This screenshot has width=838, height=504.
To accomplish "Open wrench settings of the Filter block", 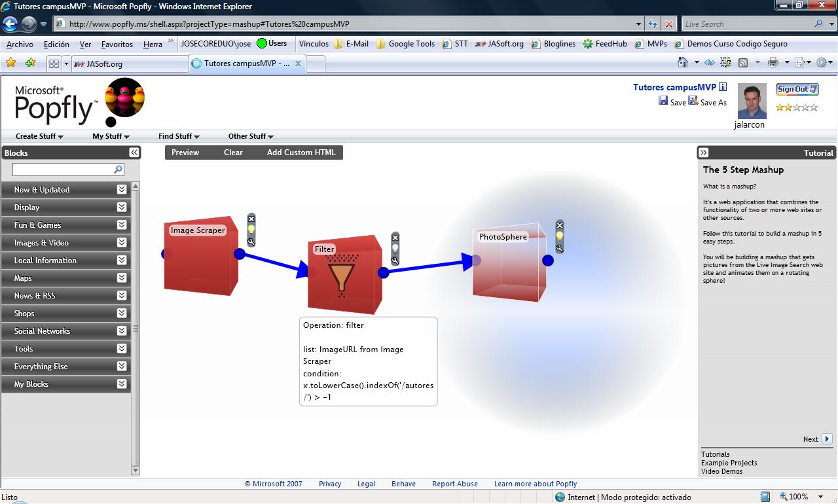I will [395, 261].
